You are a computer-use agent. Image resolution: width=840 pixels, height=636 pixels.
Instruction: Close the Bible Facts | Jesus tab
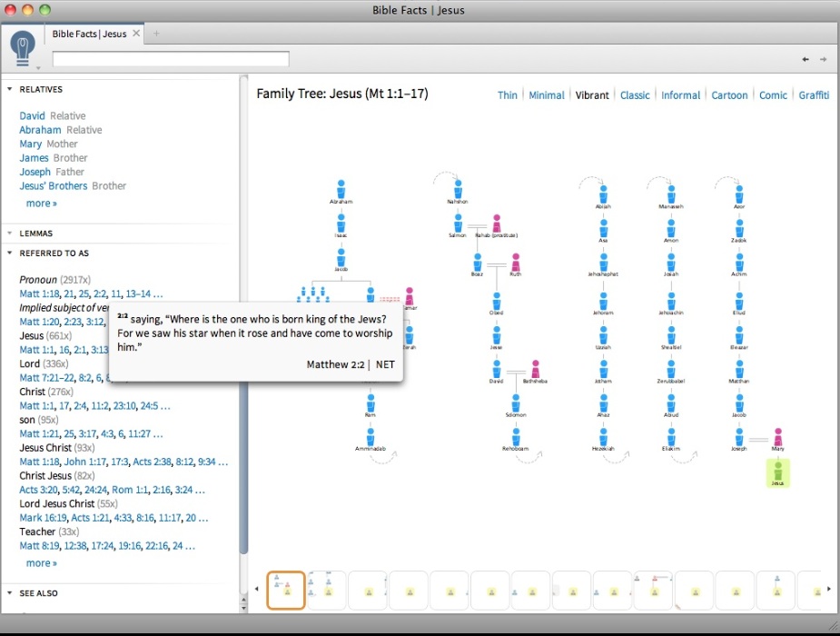coord(136,34)
